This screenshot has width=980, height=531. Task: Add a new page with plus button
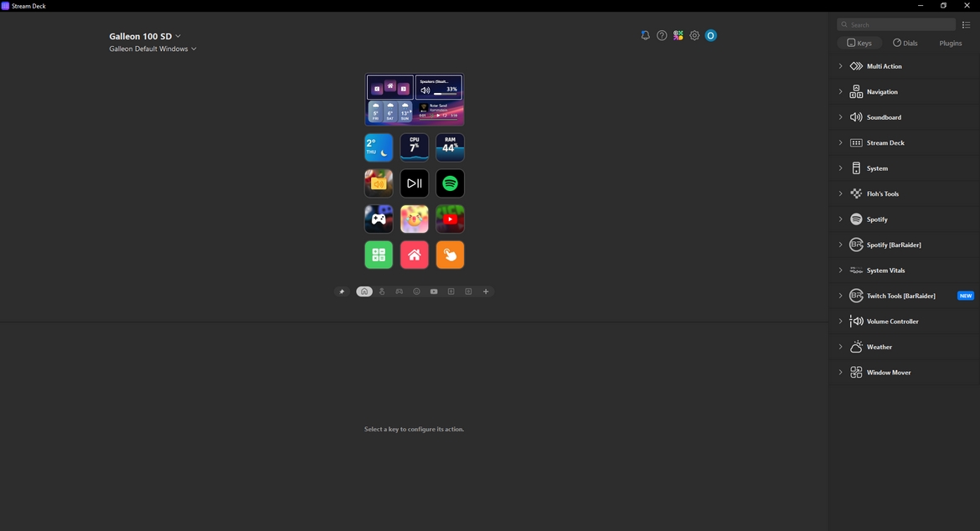coord(486,291)
